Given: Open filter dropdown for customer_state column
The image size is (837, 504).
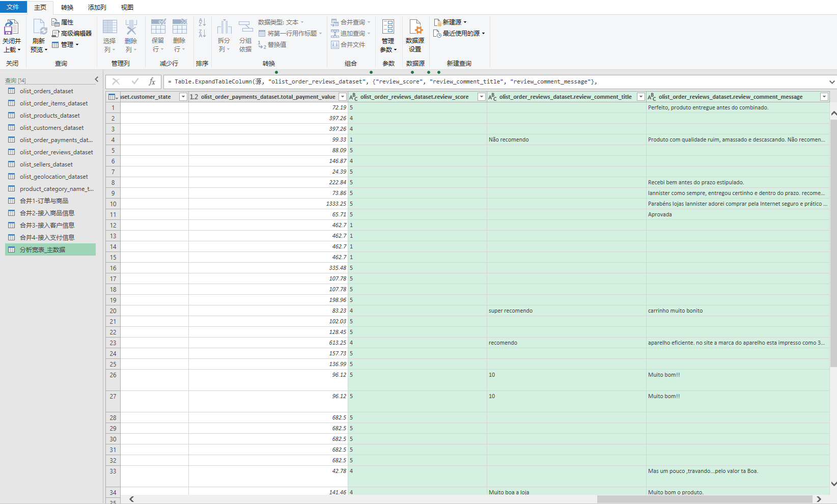Looking at the screenshot, I should (183, 97).
